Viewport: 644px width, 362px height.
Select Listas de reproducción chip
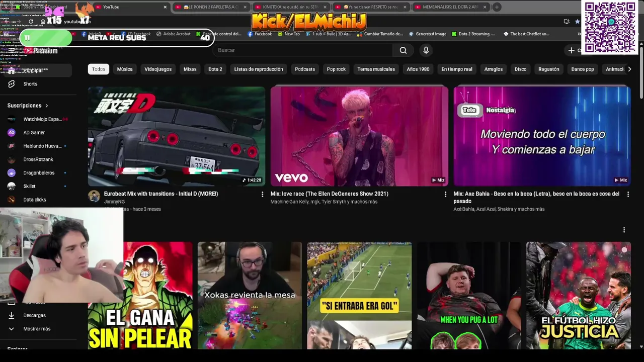(x=259, y=69)
